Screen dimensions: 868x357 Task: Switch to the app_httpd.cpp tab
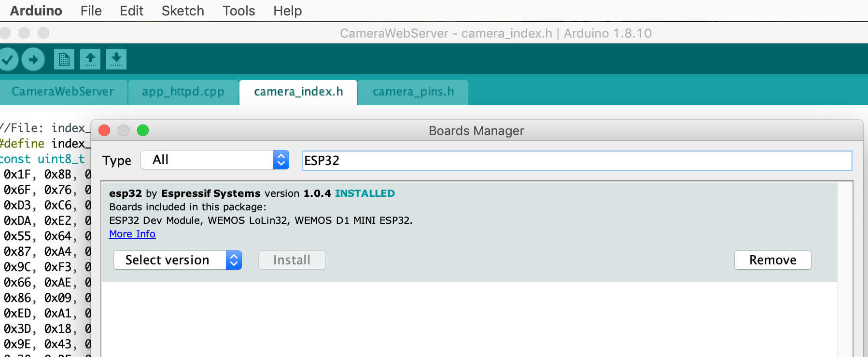coord(183,92)
